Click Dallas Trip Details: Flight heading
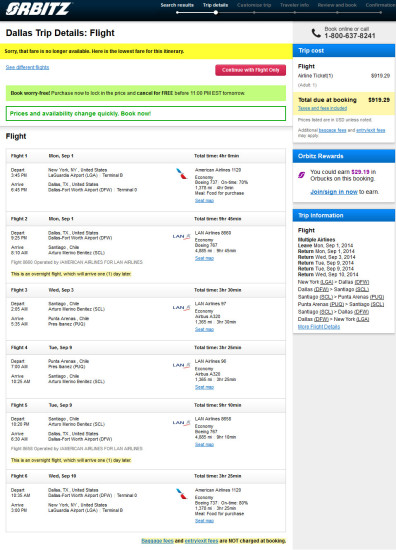The height and width of the screenshot is (550, 396). coord(60,33)
